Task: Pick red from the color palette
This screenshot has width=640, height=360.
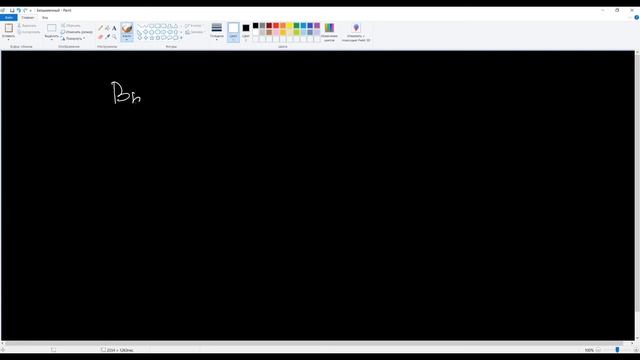Action: [x=276, y=25]
